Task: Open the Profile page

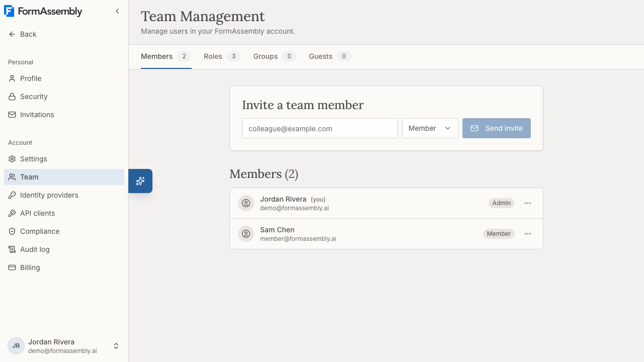Action: [x=64, y=78]
